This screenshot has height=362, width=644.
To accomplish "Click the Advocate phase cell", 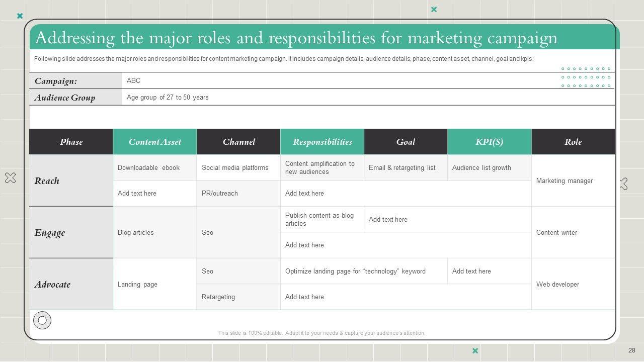I will [x=71, y=284].
